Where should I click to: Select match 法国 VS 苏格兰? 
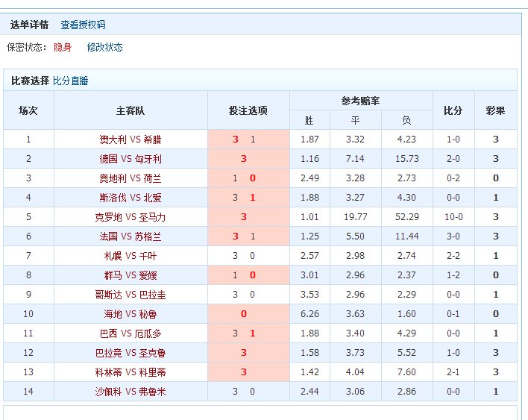pyautogui.click(x=131, y=236)
